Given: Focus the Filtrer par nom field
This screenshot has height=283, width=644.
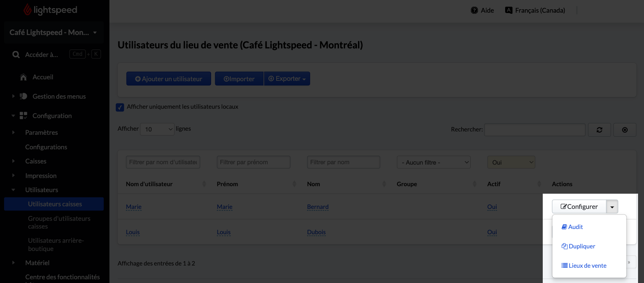Looking at the screenshot, I should pyautogui.click(x=344, y=162).
